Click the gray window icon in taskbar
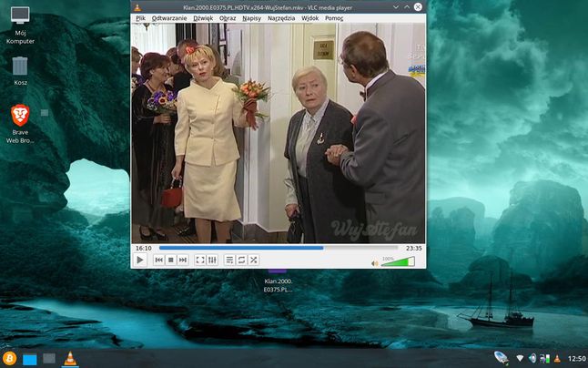The height and width of the screenshot is (368, 588). [49, 359]
